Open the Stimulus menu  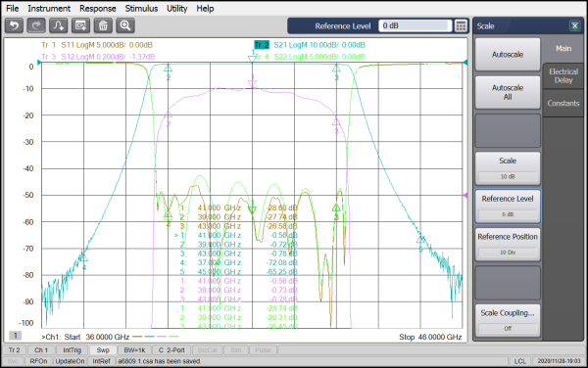click(141, 8)
